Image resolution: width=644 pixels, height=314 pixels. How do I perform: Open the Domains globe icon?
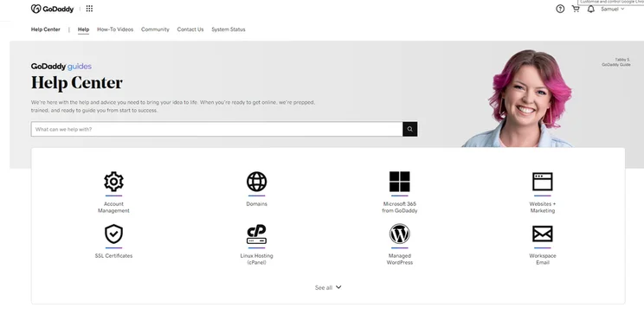click(257, 182)
